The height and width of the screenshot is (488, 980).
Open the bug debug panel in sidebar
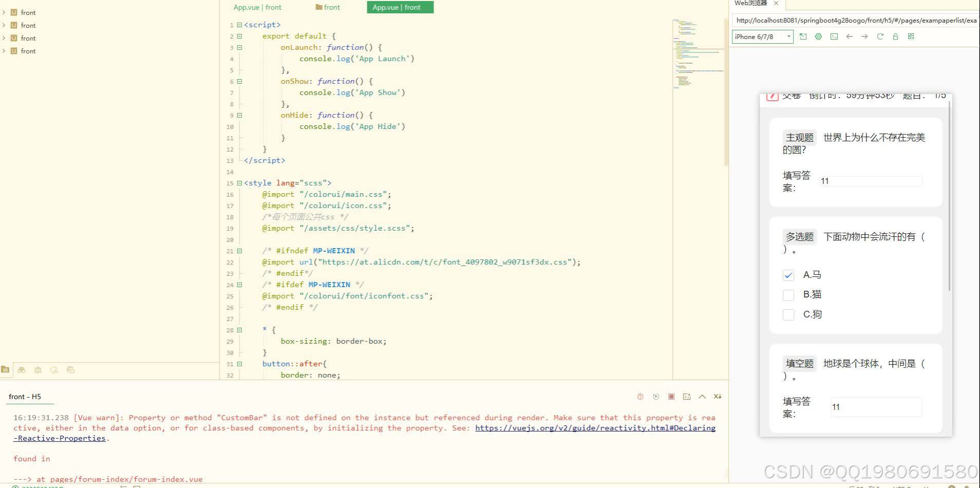coord(38,369)
